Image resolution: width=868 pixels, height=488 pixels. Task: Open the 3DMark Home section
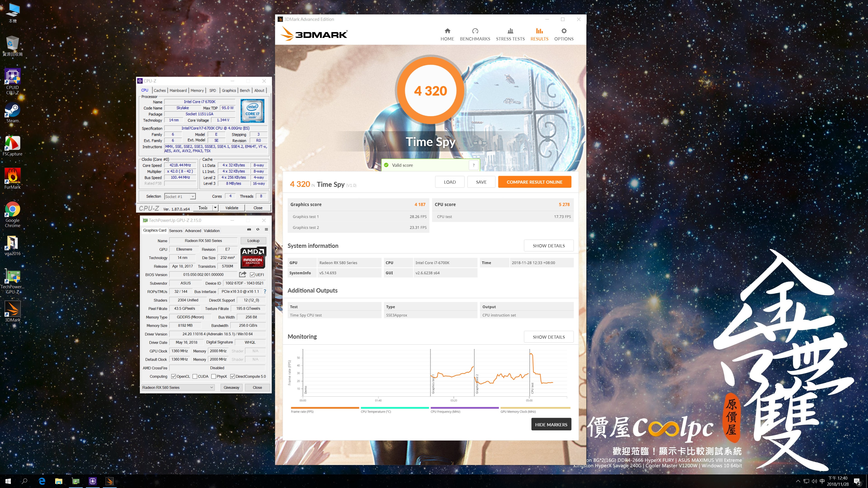click(x=447, y=34)
